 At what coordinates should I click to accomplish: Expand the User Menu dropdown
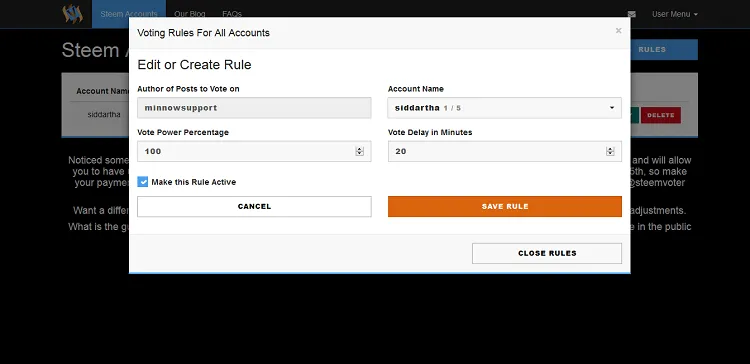[x=674, y=14]
